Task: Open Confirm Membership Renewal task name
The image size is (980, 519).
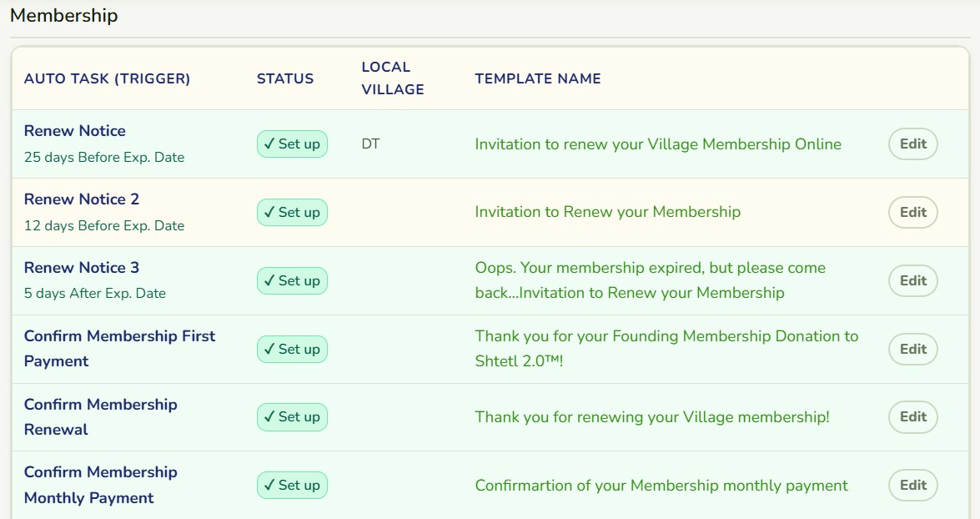Action: [x=101, y=417]
